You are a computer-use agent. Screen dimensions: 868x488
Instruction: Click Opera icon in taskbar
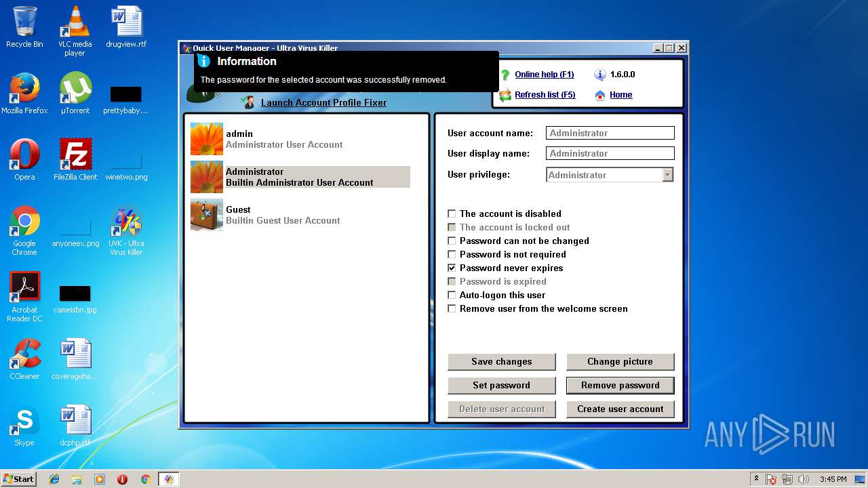[122, 479]
